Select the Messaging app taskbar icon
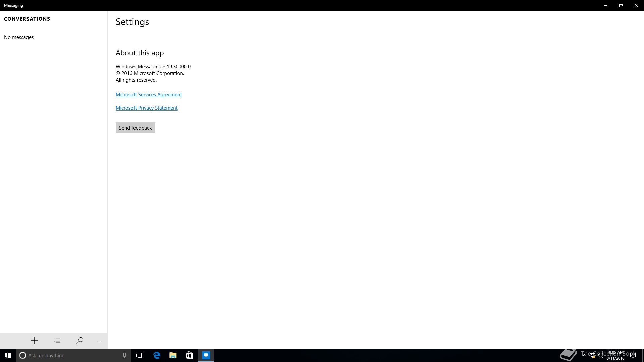The image size is (644, 362). (206, 355)
